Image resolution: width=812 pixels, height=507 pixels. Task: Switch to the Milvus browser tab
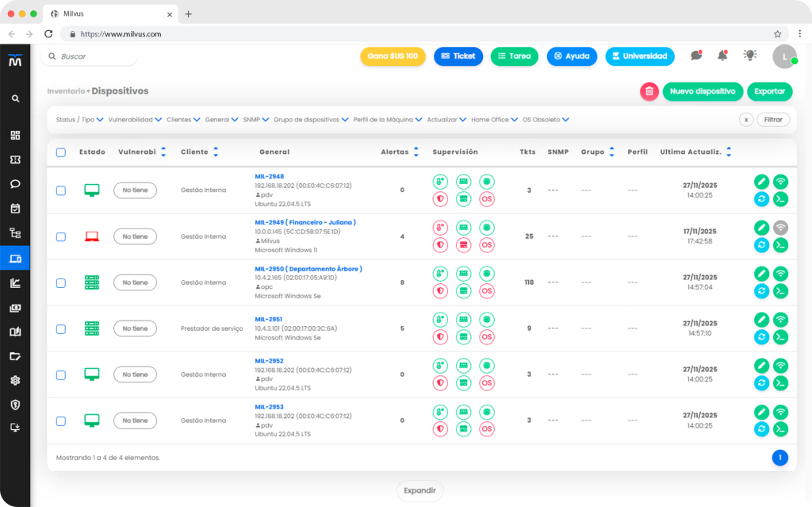111,14
